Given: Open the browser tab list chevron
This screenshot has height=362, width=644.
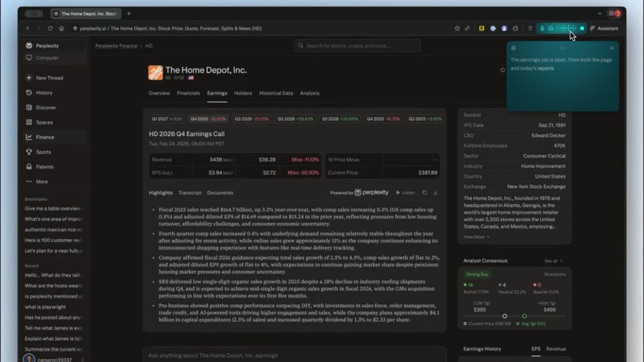Looking at the screenshot, I should point(599,13).
